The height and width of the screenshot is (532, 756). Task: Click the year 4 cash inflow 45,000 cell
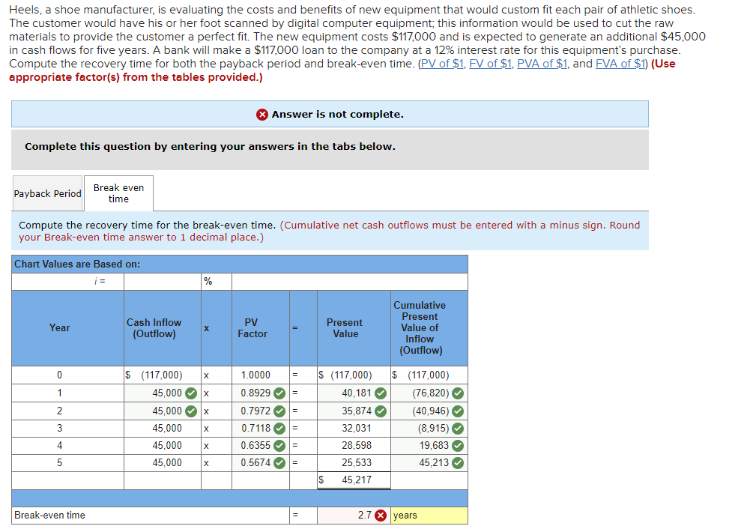point(163,446)
